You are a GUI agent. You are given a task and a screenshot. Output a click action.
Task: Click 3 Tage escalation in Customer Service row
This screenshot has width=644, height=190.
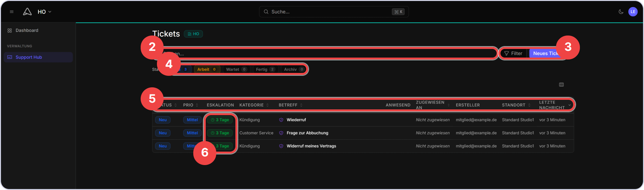point(220,133)
